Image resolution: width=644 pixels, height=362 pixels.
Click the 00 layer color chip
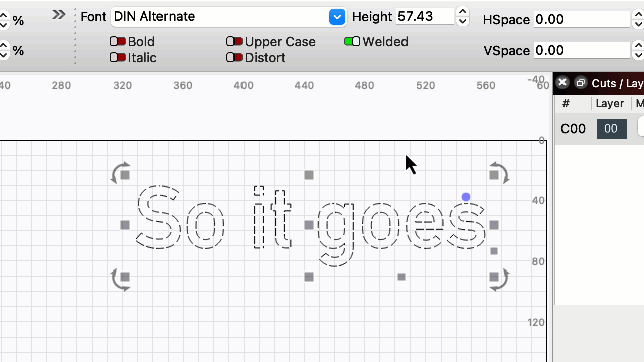pos(611,128)
